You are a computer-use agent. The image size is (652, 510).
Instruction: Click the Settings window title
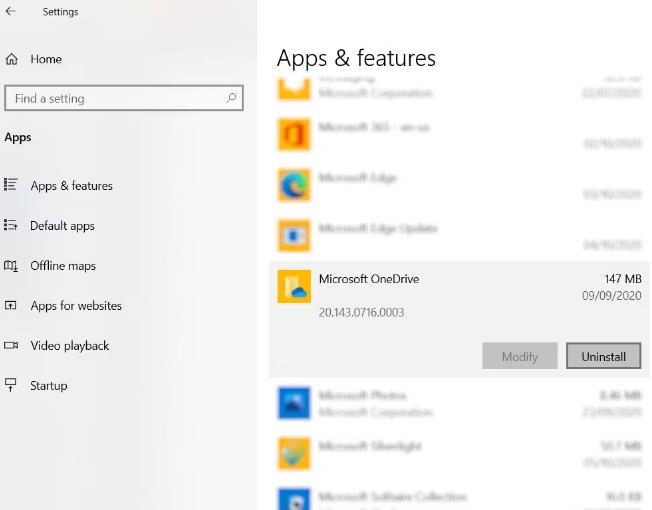[x=60, y=12]
